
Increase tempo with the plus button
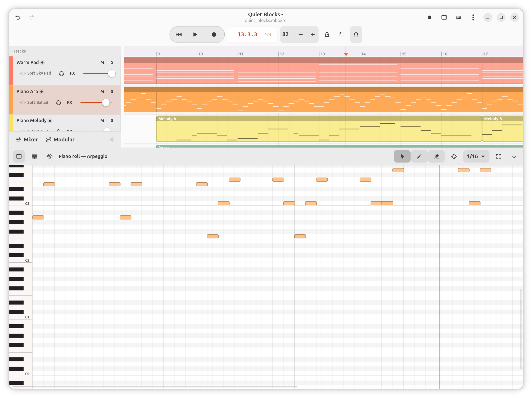tap(313, 34)
